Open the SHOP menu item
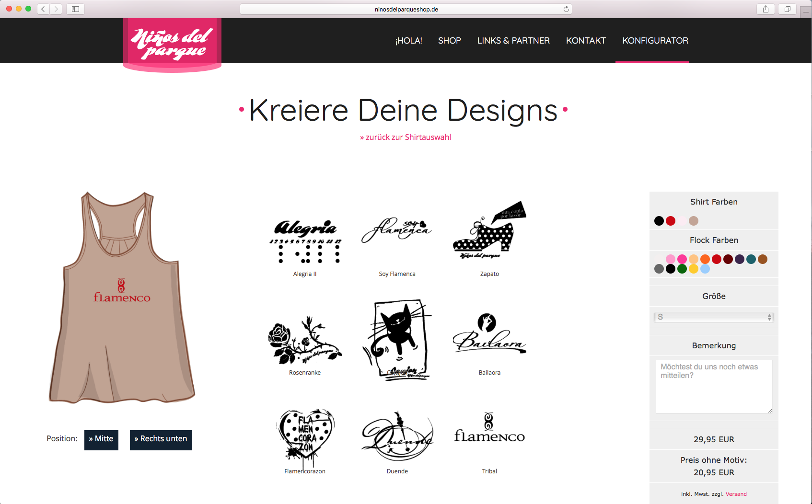812x504 pixels. click(x=450, y=41)
